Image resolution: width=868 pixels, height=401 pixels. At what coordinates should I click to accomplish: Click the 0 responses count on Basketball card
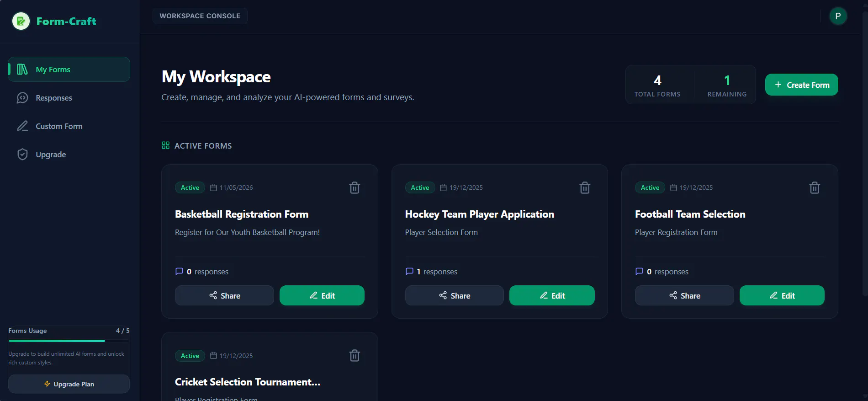[x=202, y=272]
